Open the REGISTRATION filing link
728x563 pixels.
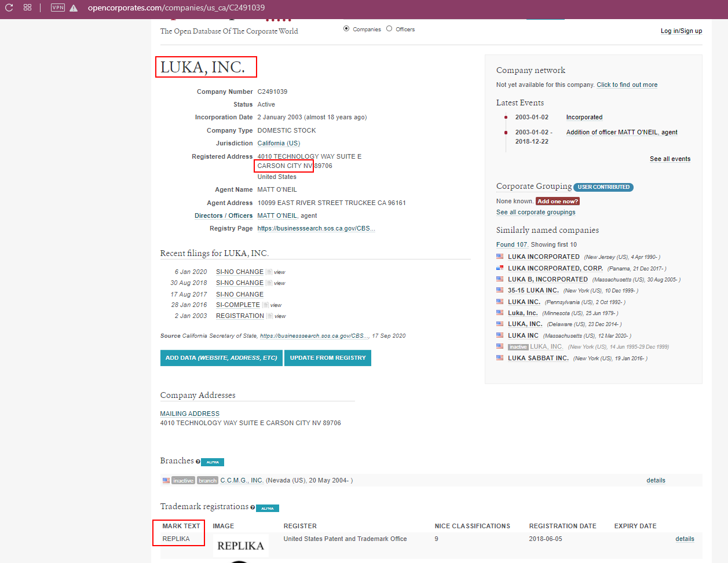[x=240, y=316]
